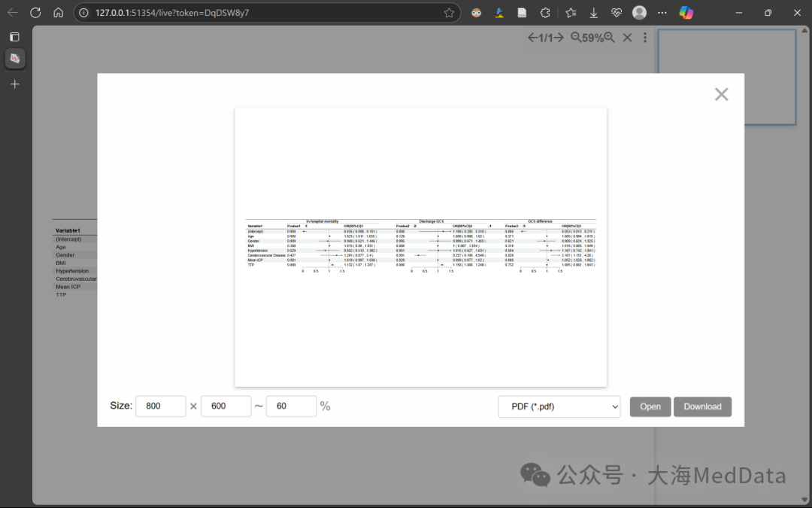Click the forest plot preview image
Screen dimensions: 812x508
pyautogui.click(x=420, y=247)
